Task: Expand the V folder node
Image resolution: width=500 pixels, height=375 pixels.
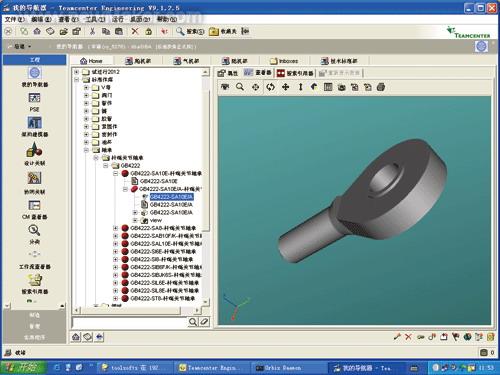Action: (86, 87)
